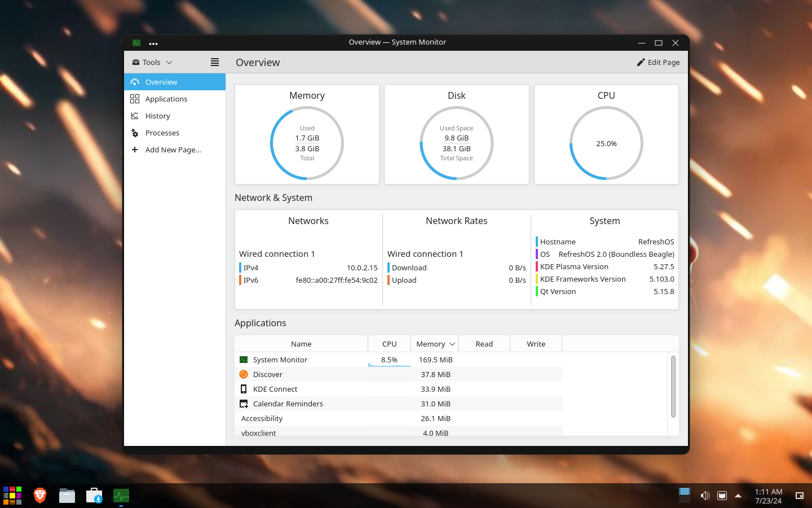The width and height of the screenshot is (812, 508).
Task: Click the applications table vertical scrollbar
Action: 673,387
